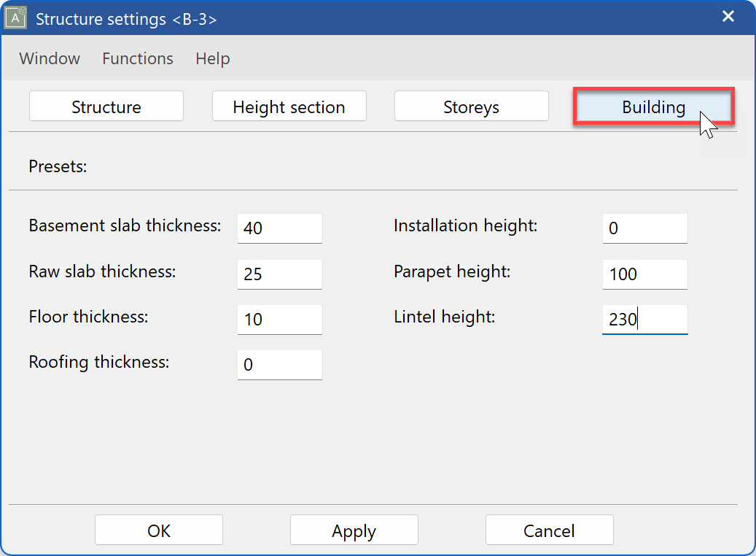
Task: Open the Functions menu
Action: (x=137, y=58)
